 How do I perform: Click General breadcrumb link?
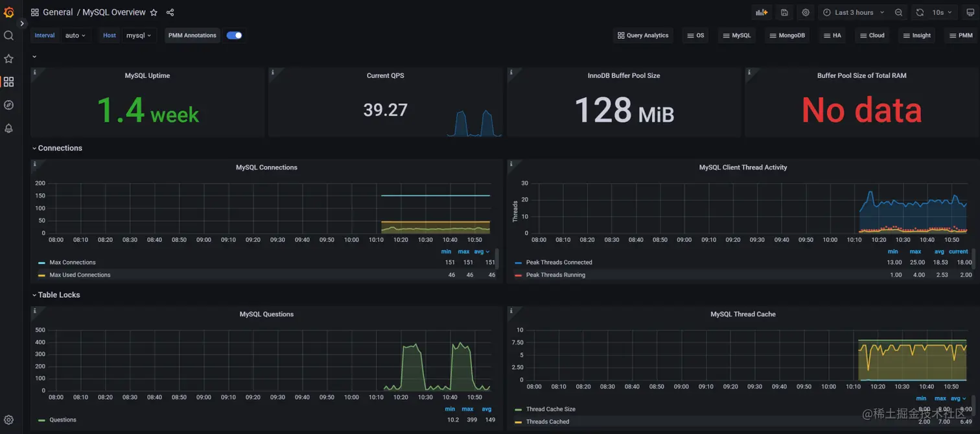pos(58,12)
